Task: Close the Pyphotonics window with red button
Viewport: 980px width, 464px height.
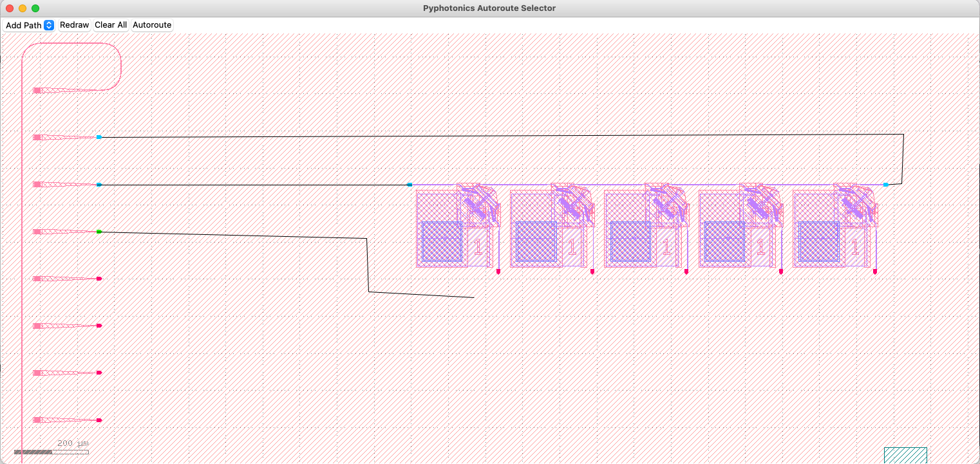Action: coord(10,8)
